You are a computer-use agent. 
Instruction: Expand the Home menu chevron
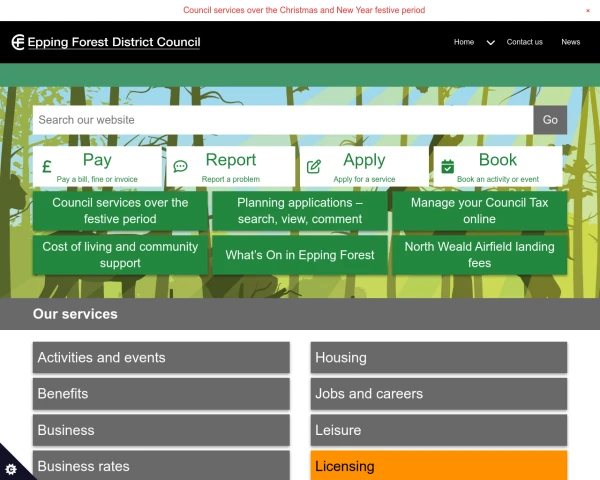(x=490, y=43)
